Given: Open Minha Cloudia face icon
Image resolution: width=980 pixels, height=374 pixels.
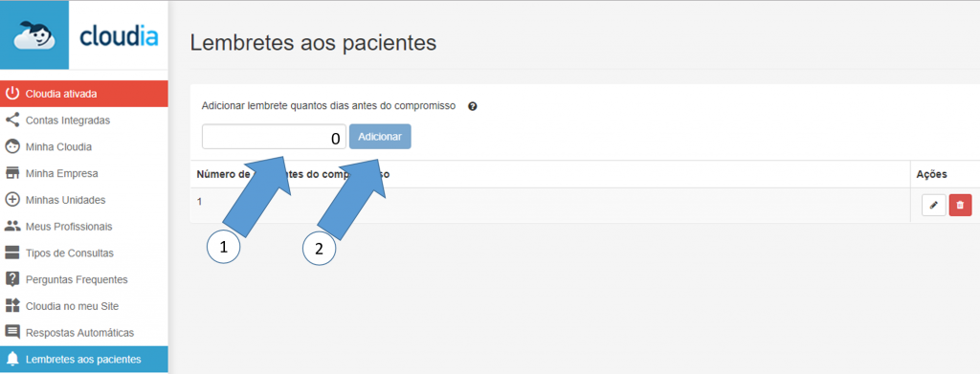Looking at the screenshot, I should pos(11,146).
